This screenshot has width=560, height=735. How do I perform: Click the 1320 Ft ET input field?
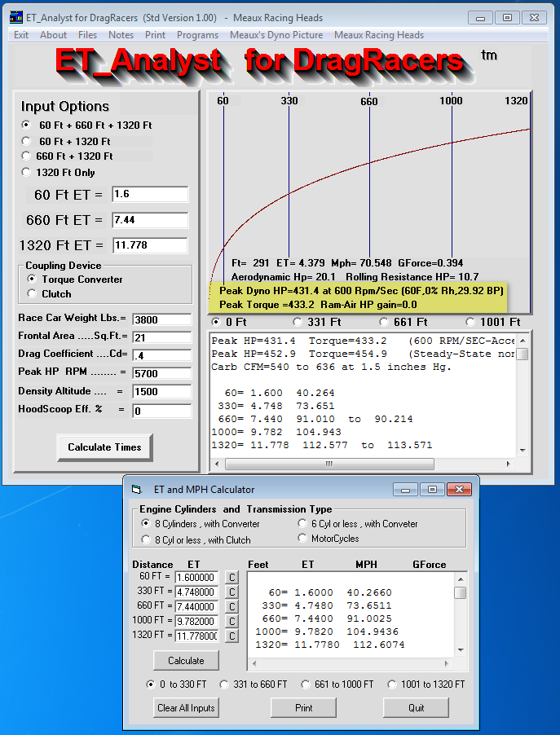coord(150,245)
